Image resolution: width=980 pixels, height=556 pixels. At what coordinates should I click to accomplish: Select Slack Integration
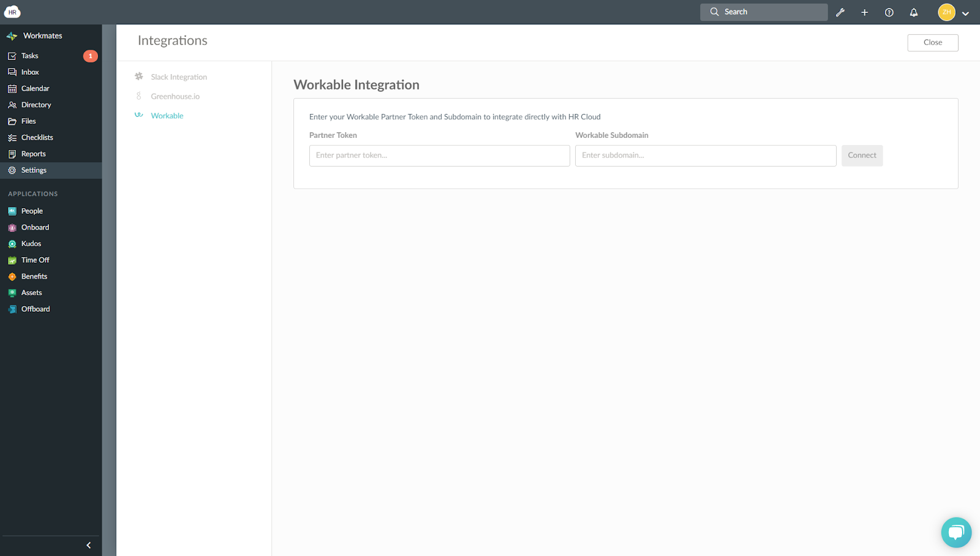point(179,77)
